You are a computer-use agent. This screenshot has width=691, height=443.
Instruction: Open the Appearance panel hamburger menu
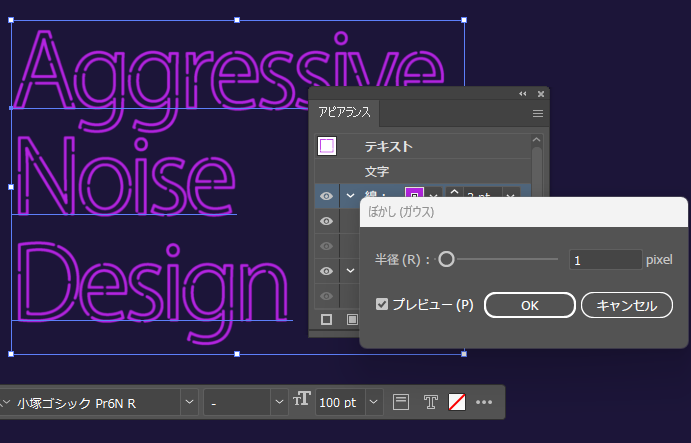click(537, 114)
